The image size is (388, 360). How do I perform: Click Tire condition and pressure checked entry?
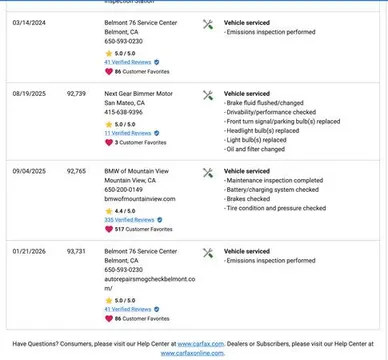click(x=275, y=208)
